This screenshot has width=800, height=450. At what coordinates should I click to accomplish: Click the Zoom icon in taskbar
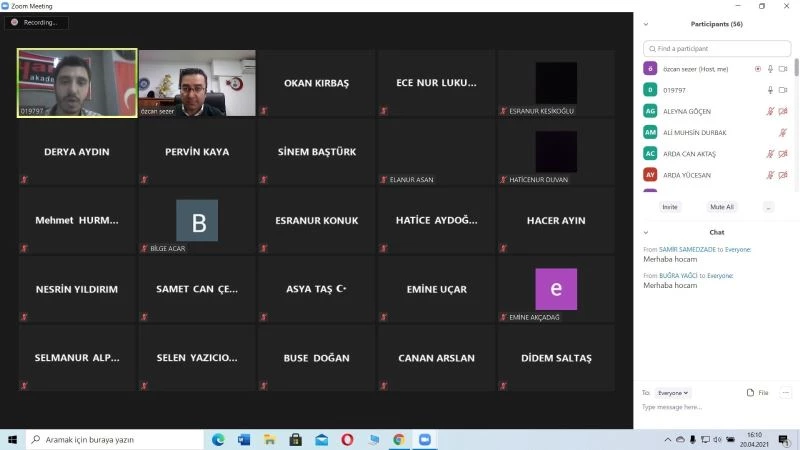[424, 440]
